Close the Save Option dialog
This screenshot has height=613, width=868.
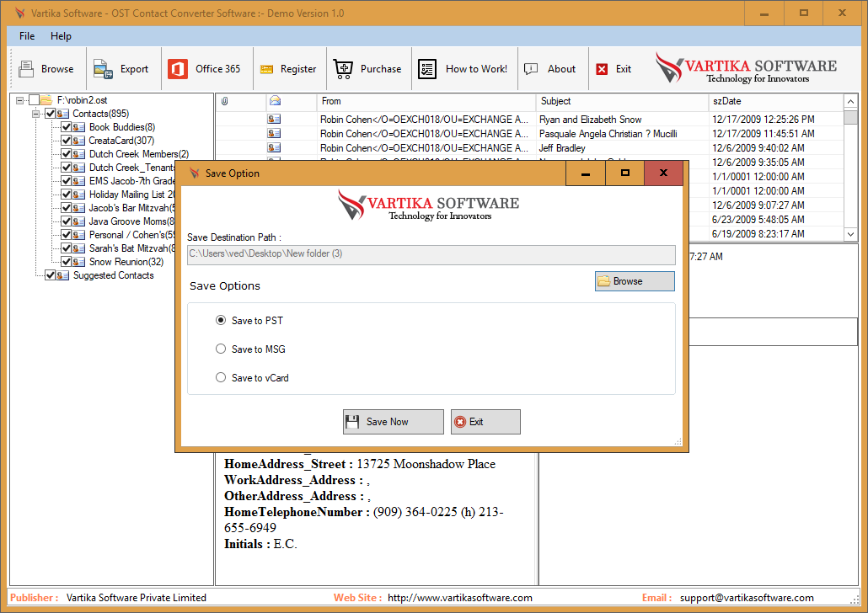point(663,173)
